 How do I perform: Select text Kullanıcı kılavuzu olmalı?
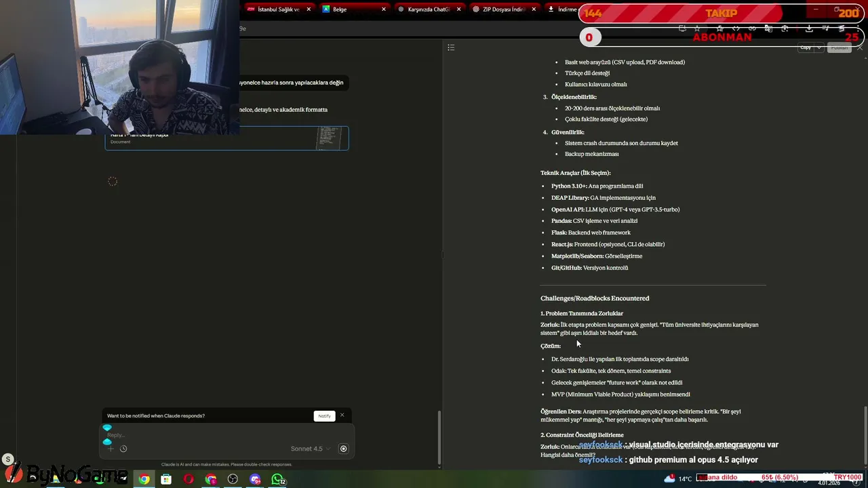pos(595,85)
